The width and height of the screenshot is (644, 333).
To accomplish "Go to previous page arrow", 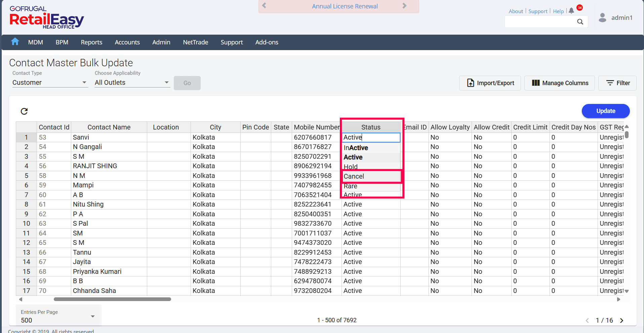I will tap(587, 321).
